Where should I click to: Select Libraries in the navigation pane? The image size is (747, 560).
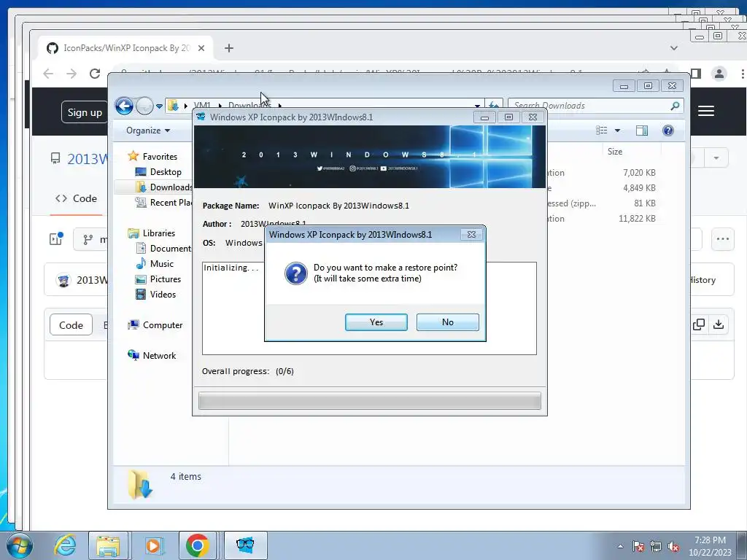click(152, 233)
